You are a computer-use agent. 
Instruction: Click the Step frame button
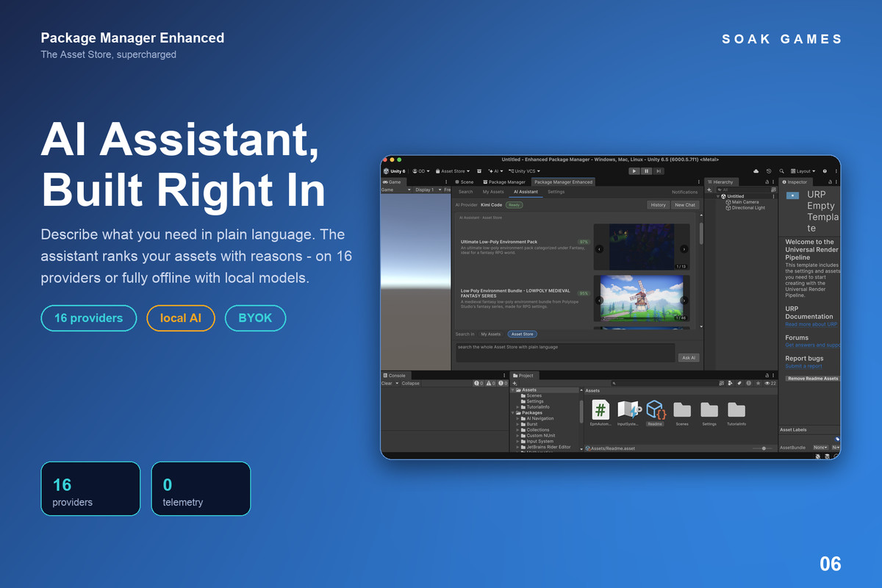[x=659, y=171]
